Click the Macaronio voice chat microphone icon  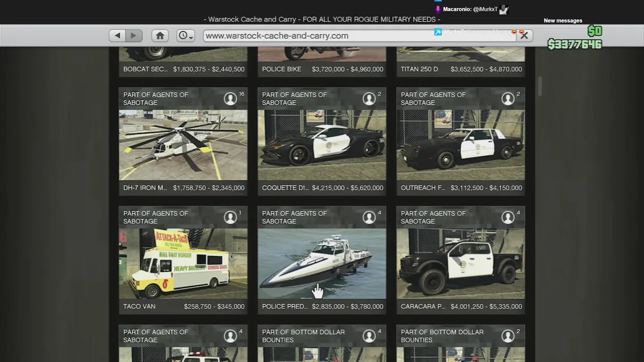click(x=438, y=9)
